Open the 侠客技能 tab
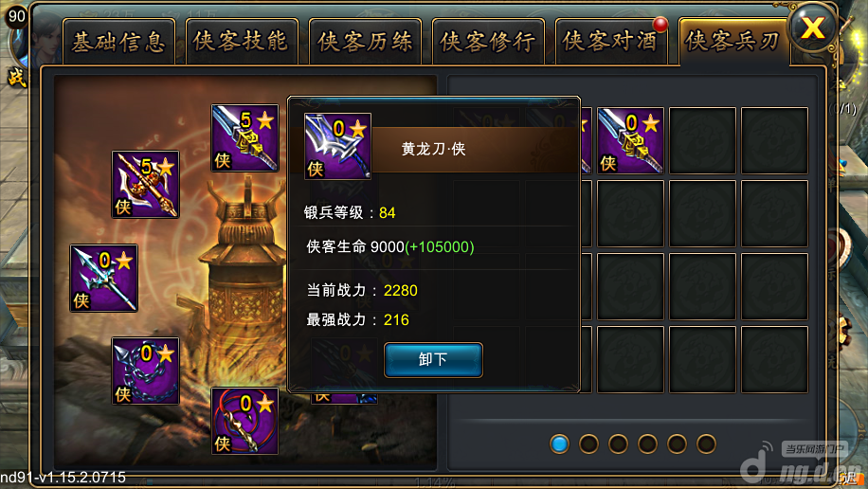Image resolution: width=868 pixels, height=489 pixels. 242,42
